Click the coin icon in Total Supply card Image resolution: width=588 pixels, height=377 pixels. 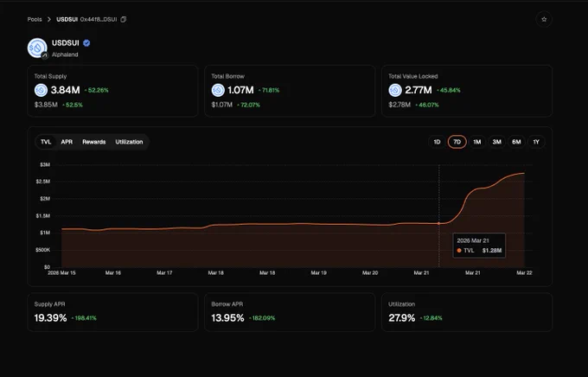point(41,90)
